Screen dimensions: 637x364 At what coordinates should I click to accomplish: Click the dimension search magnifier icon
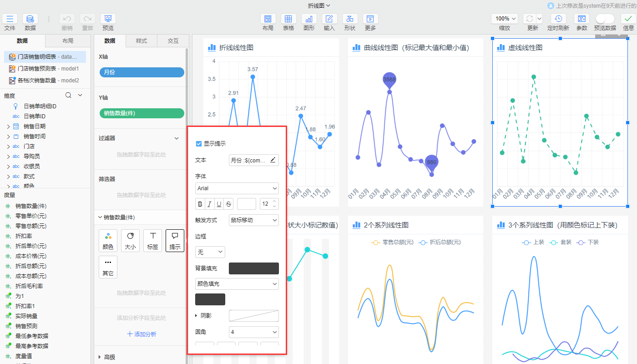point(68,96)
